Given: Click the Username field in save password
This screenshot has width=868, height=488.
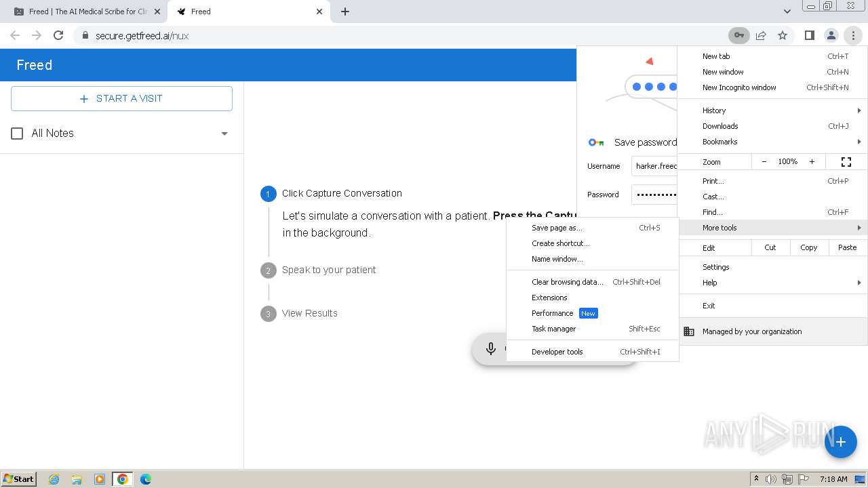Looking at the screenshot, I should click(654, 166).
